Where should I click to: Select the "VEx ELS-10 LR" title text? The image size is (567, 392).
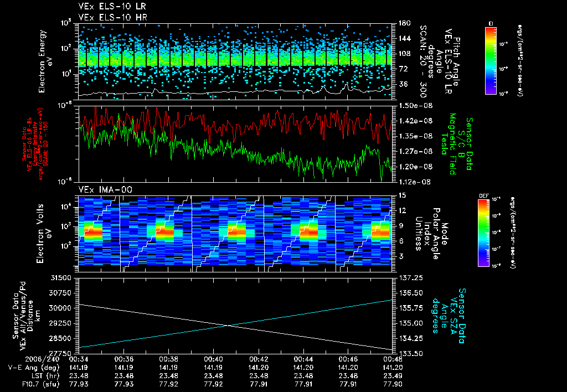(x=112, y=7)
